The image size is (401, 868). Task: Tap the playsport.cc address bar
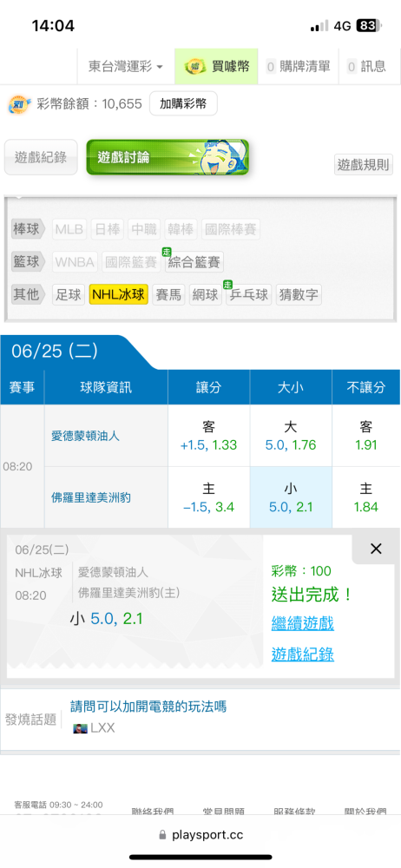click(200, 834)
